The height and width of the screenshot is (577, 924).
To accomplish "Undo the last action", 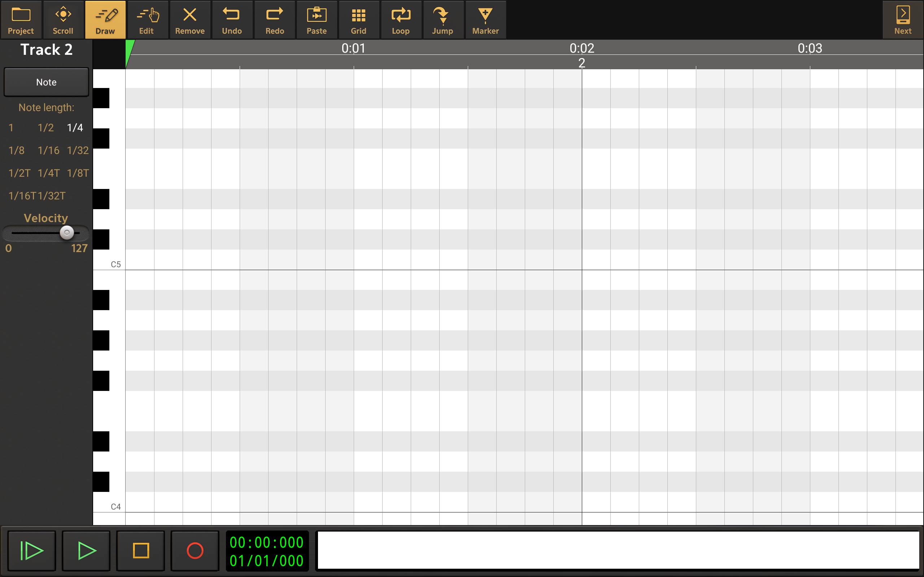I will [x=232, y=20].
